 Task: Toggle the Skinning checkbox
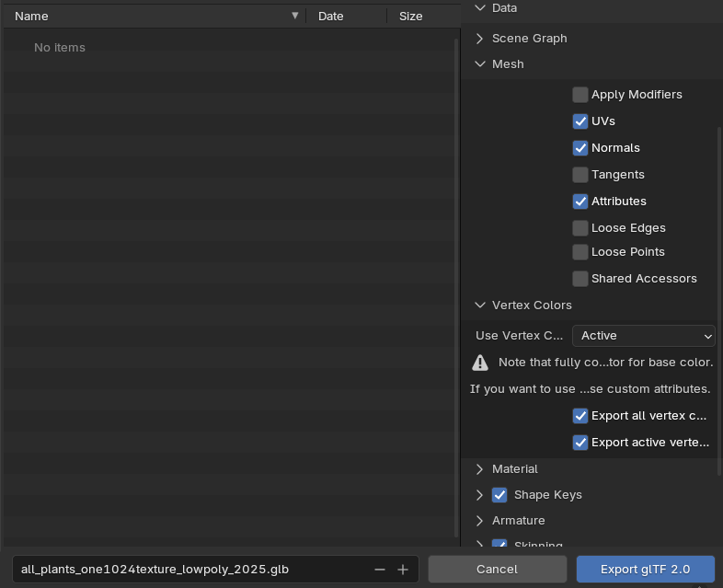tap(499, 543)
